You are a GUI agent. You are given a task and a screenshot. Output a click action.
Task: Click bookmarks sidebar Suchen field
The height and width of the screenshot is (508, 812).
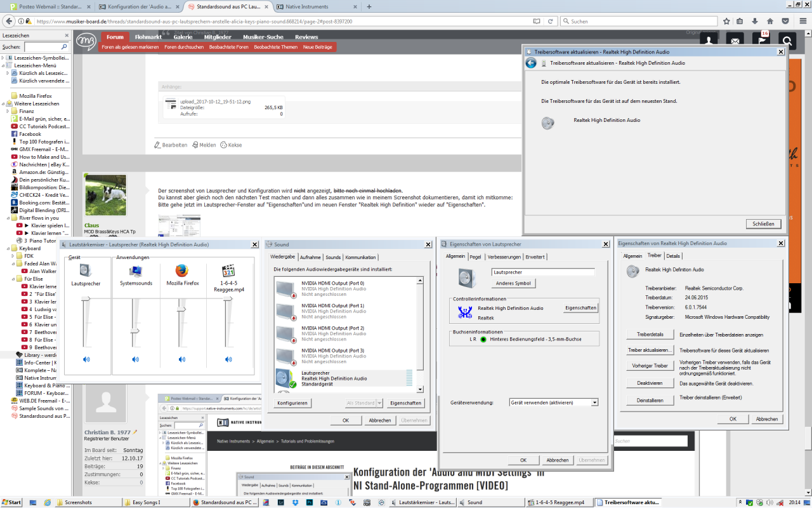(x=46, y=47)
